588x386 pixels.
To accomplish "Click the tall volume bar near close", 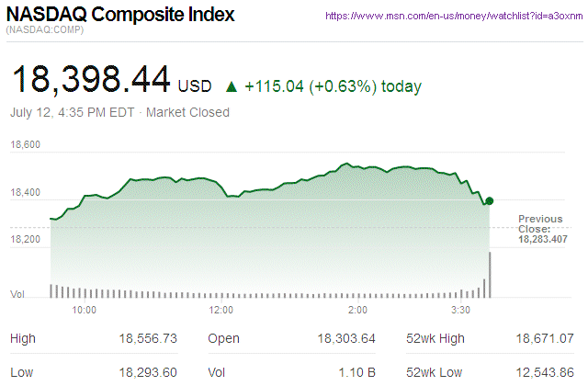I will point(492,275).
